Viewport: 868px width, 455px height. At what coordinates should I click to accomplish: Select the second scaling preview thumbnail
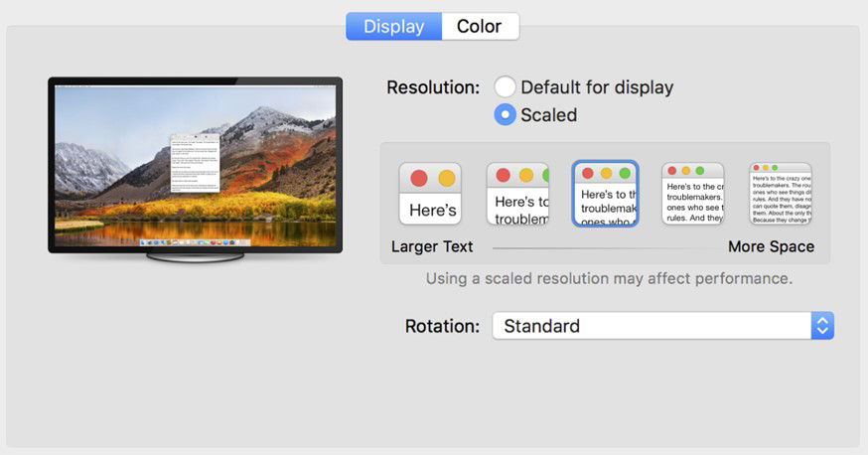517,194
